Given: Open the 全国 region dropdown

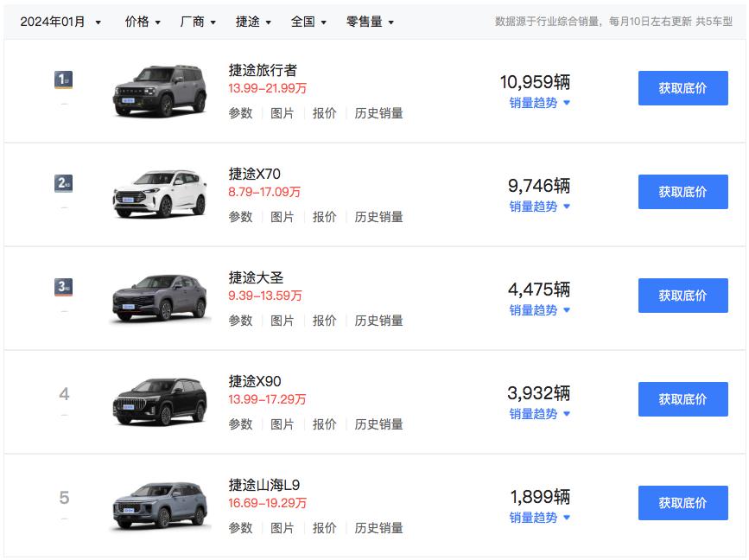Looking at the screenshot, I should tap(308, 22).
